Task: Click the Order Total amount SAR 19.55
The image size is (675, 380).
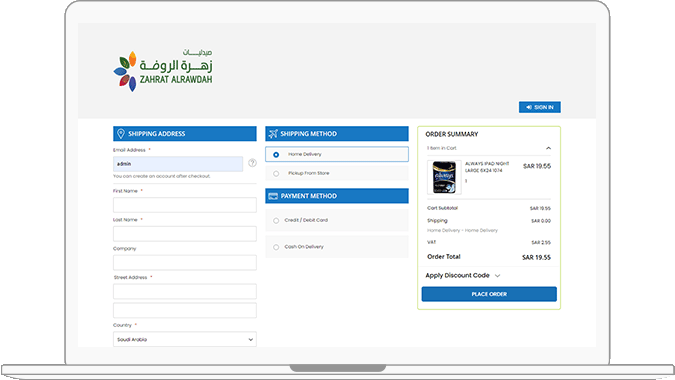Action: [x=536, y=257]
